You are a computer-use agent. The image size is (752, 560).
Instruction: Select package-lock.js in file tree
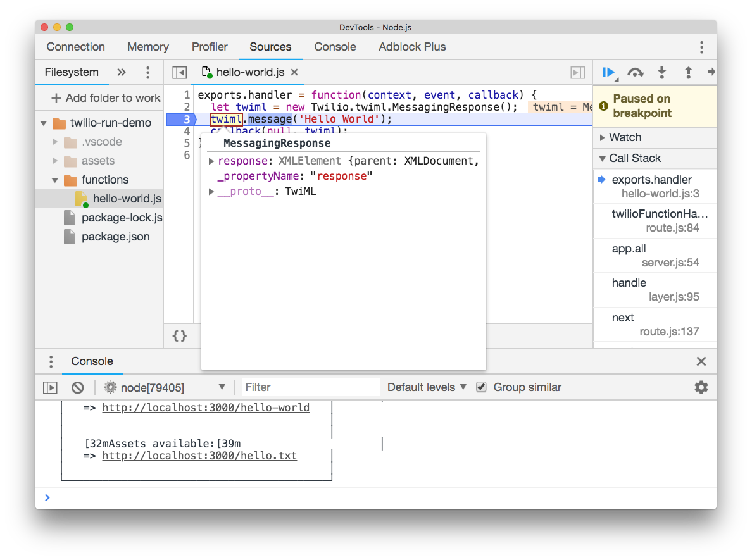[122, 218]
